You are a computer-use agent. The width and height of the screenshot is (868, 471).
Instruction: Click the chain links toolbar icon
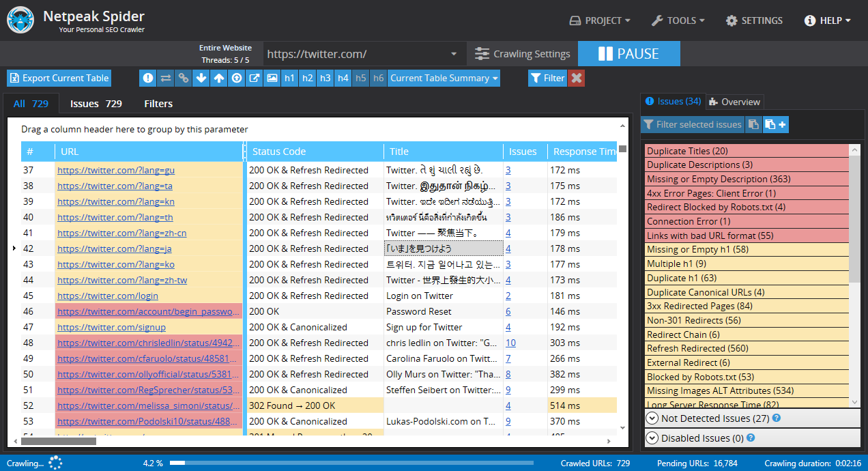(x=183, y=78)
